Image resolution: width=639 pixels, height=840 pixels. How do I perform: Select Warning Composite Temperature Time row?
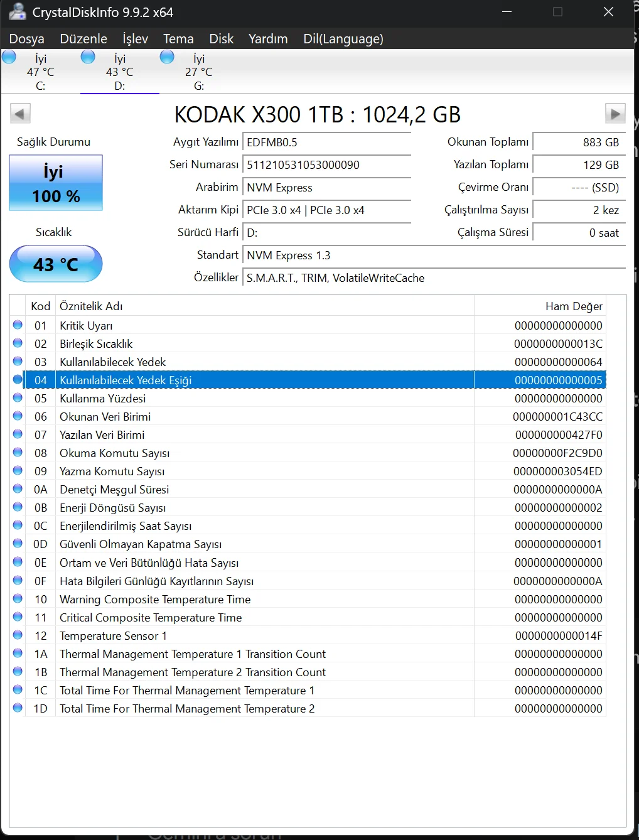coord(308,600)
